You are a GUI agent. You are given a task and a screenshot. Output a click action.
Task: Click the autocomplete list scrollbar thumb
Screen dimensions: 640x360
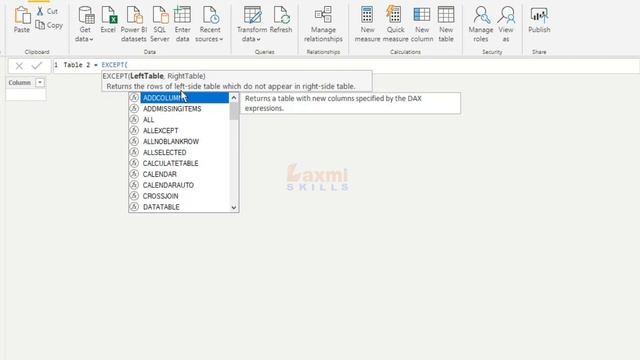click(x=234, y=111)
